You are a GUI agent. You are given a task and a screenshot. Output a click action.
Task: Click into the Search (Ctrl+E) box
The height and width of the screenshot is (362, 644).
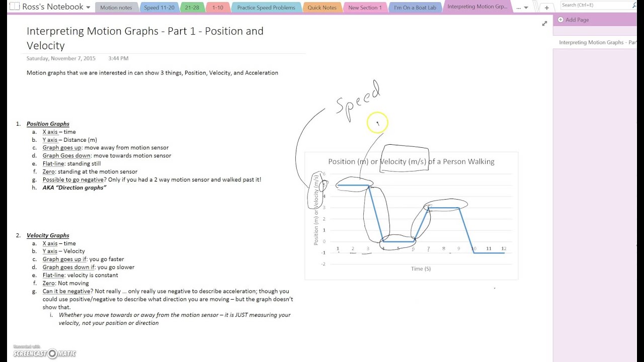click(595, 5)
